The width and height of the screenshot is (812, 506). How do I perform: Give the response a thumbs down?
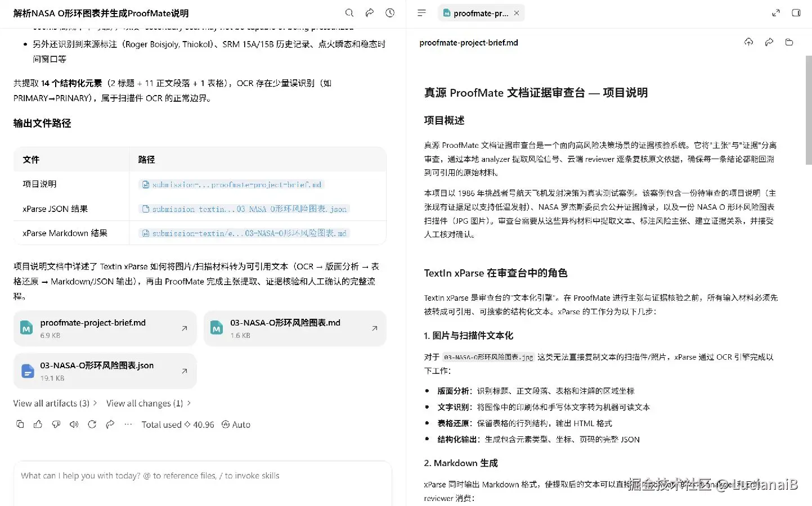(56, 424)
